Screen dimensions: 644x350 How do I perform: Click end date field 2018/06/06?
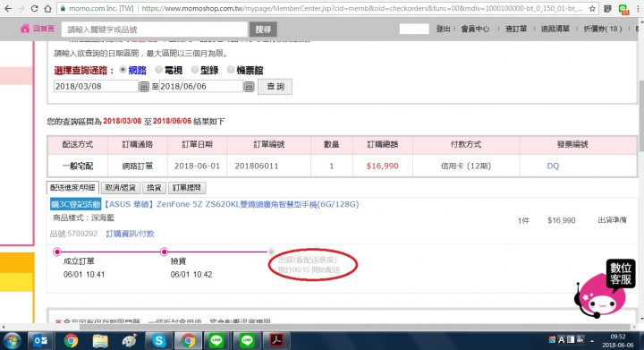(x=201, y=86)
